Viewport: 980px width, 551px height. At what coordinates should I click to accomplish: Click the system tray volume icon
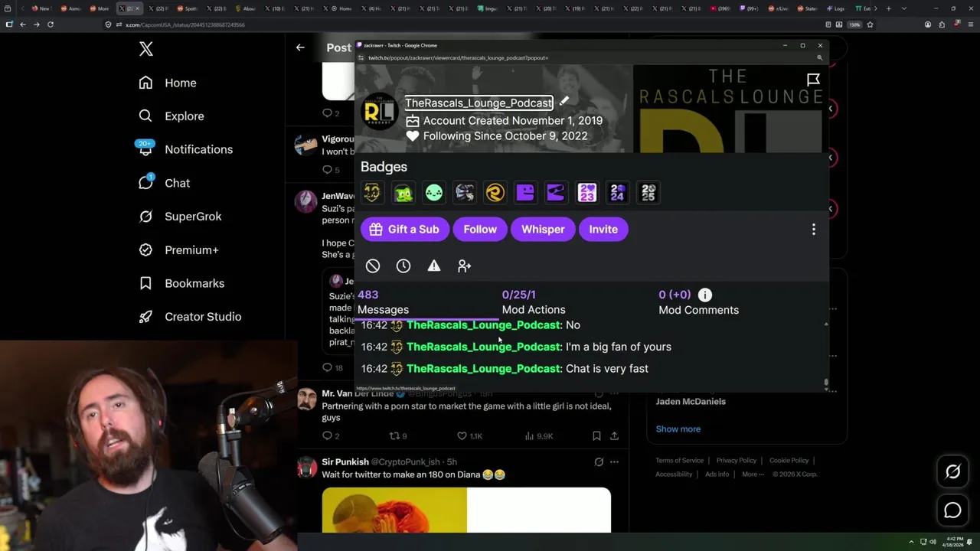[x=933, y=542]
